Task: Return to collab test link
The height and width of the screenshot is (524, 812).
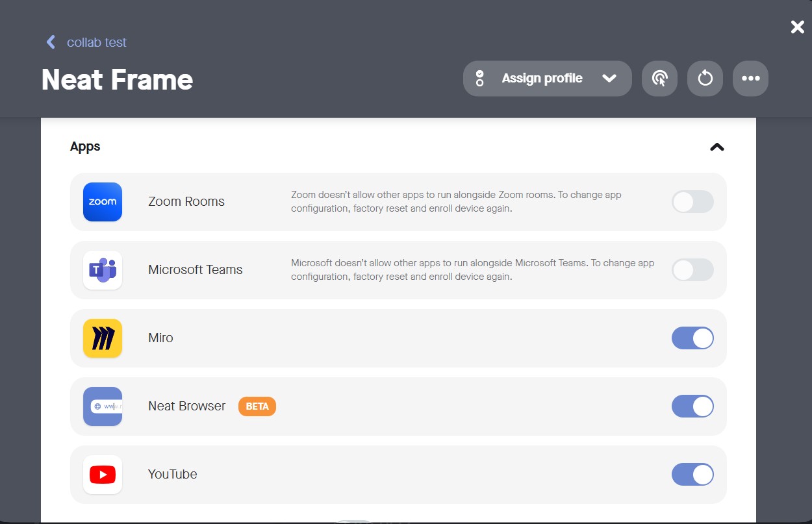Action: click(x=97, y=42)
